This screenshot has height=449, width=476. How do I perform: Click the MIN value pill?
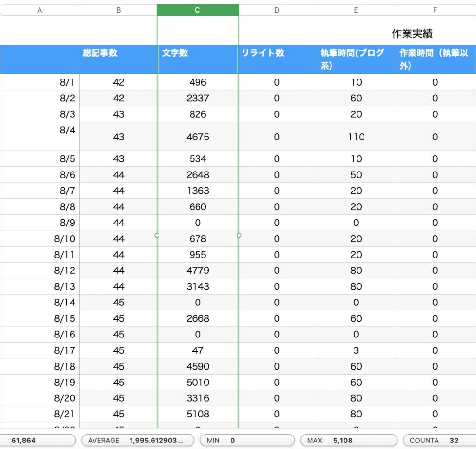pyautogui.click(x=247, y=440)
